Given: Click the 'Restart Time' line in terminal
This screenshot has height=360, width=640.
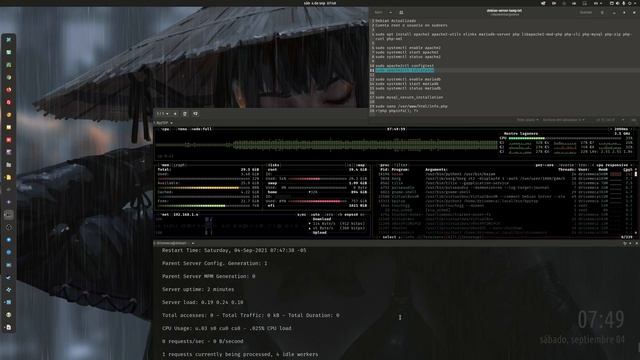Looking at the screenshot, I should [x=234, y=250].
